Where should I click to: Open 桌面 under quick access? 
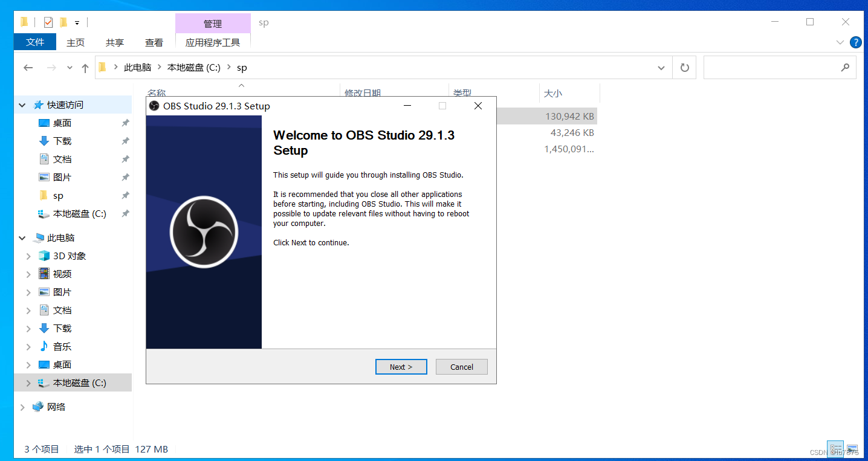[x=62, y=123]
